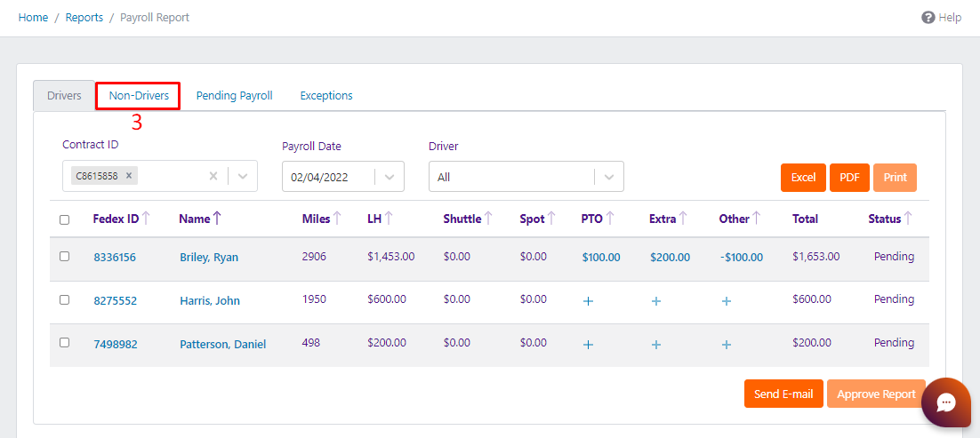Screen dimensions: 980x438
Task: Check the select-all header checkbox
Action: pos(64,220)
